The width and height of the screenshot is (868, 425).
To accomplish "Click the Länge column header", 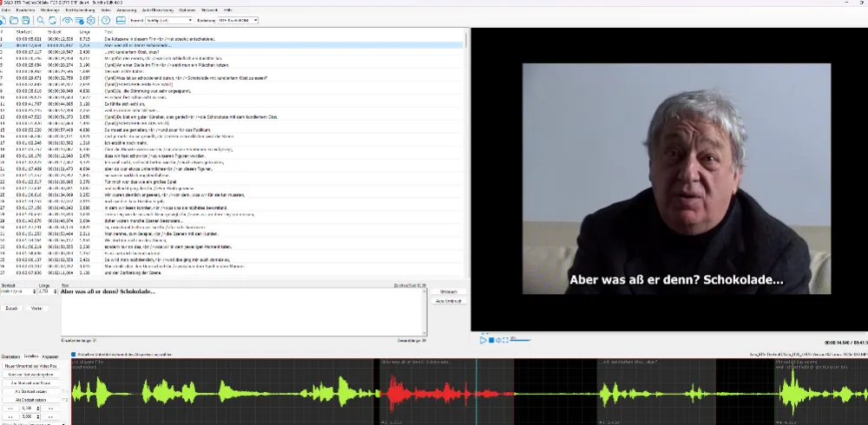I will (x=84, y=32).
